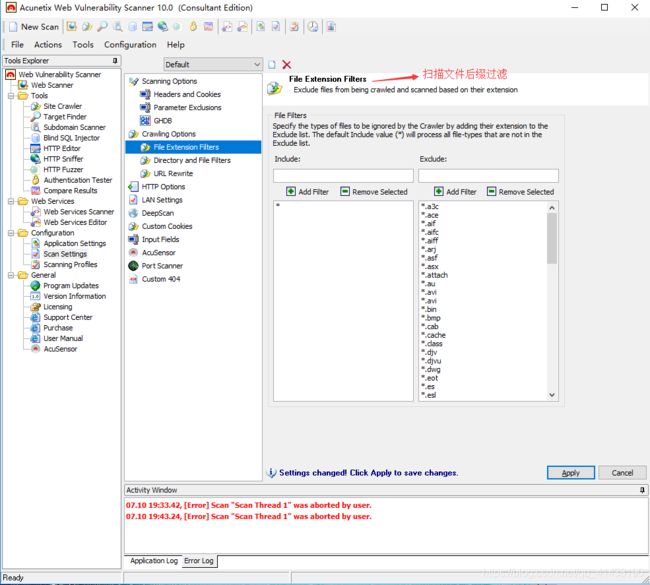Image resolution: width=650 pixels, height=585 pixels.
Task: Open the Help menu
Action: (x=175, y=45)
